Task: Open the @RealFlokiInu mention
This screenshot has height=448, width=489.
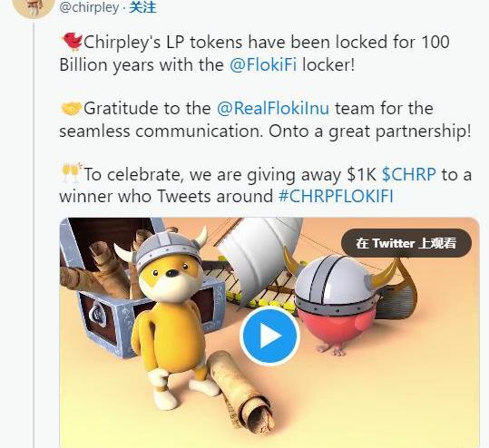Action: point(273,108)
